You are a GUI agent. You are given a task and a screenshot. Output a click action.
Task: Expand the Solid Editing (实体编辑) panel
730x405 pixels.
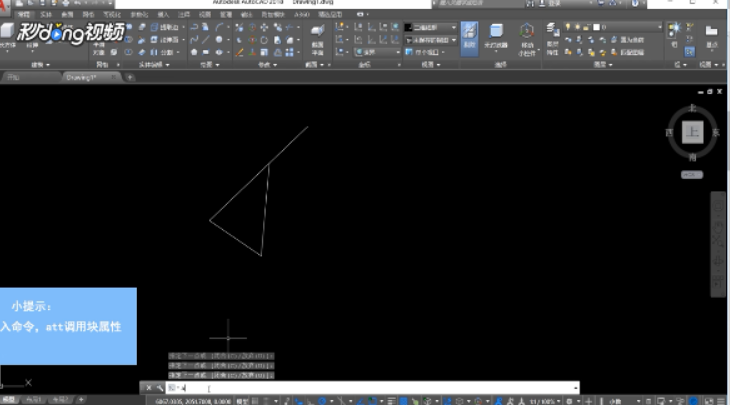pyautogui.click(x=154, y=65)
